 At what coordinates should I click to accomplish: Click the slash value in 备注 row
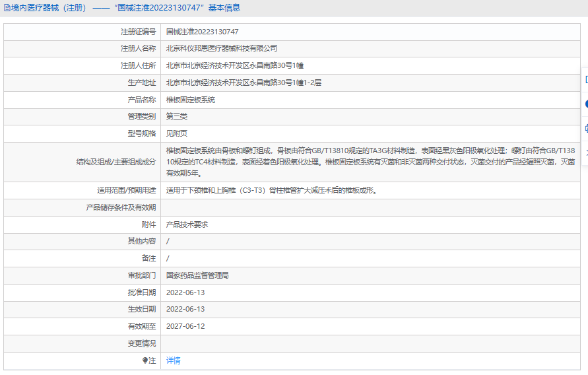point(168,258)
